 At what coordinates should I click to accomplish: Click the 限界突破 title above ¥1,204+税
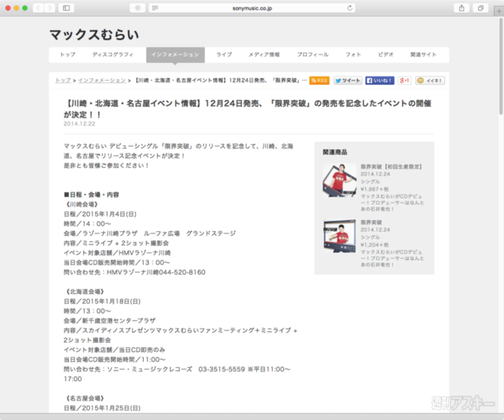coord(371,223)
